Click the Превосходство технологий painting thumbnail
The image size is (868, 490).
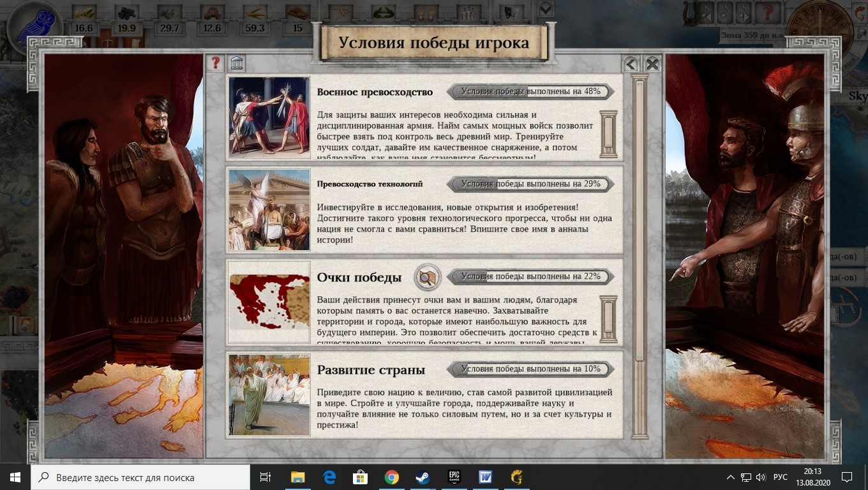click(x=269, y=210)
